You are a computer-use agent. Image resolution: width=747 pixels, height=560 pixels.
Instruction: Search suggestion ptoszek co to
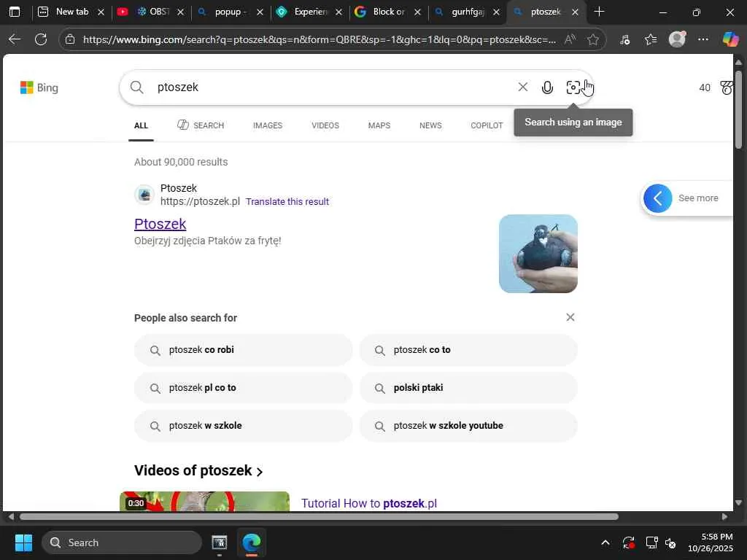tap(468, 350)
